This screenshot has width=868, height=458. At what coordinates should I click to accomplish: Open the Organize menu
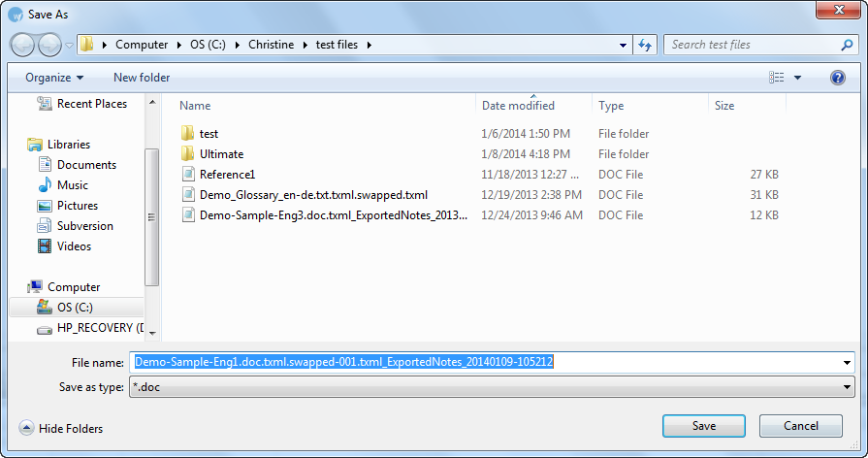[x=54, y=78]
